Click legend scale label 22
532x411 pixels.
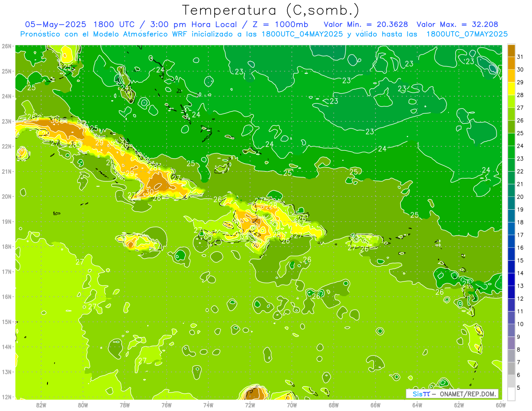[520, 171]
